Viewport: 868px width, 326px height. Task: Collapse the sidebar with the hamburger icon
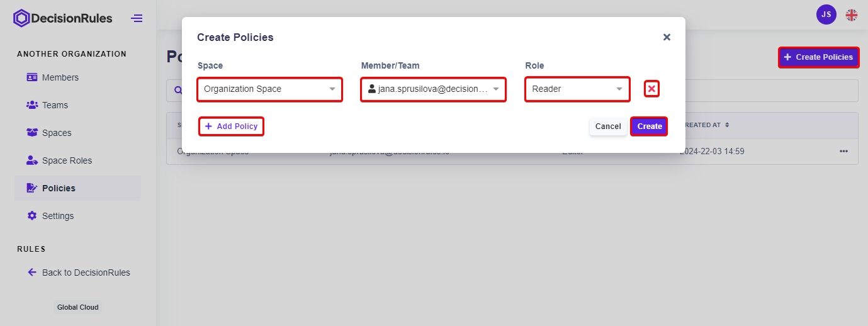pos(137,18)
